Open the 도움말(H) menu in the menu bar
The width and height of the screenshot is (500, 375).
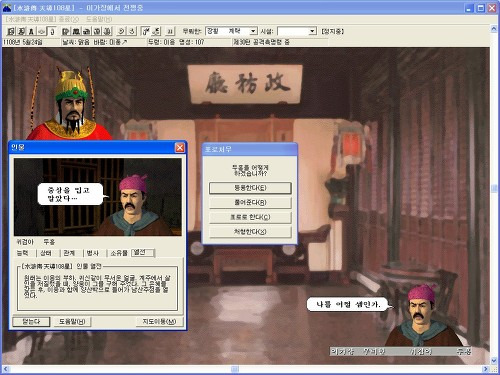pyautogui.click(x=99, y=19)
